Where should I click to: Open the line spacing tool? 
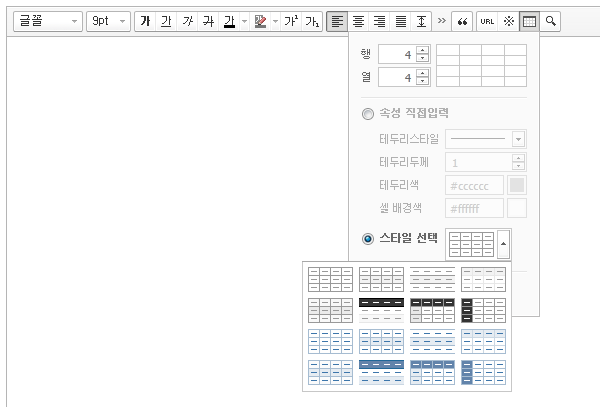pyautogui.click(x=421, y=21)
